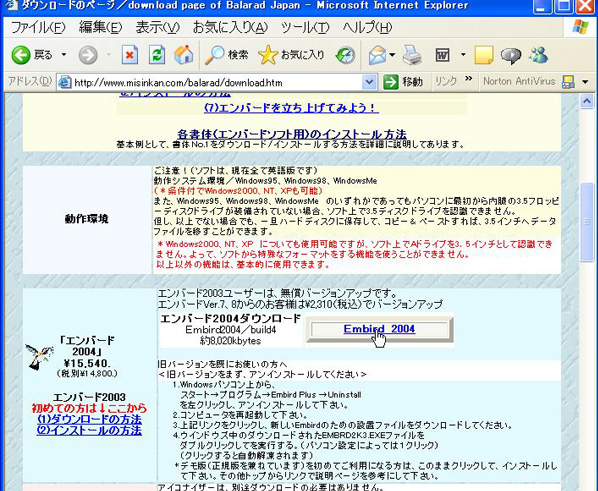Screen dimensions: 598x491
Task: Open link (7)エンバードを立ち上げてみよう！
Action: point(291,108)
